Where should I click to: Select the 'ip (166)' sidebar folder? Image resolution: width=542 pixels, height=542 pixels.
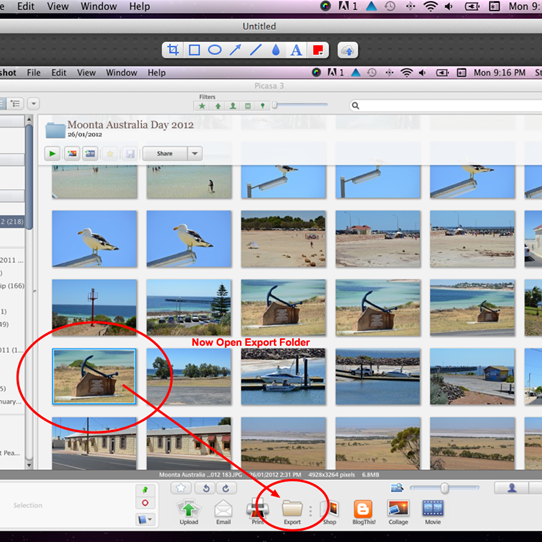click(12, 286)
